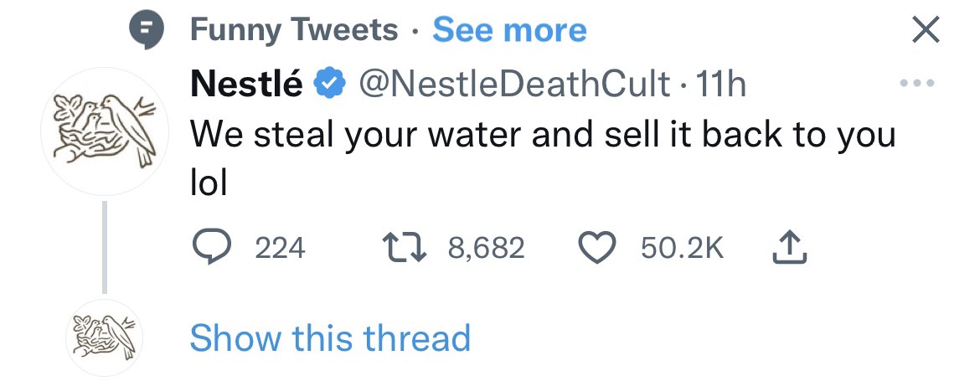Viewport: 980px width, 381px height.
Task: Dismiss the topic suggestion with the X
Action: pyautogui.click(x=926, y=30)
